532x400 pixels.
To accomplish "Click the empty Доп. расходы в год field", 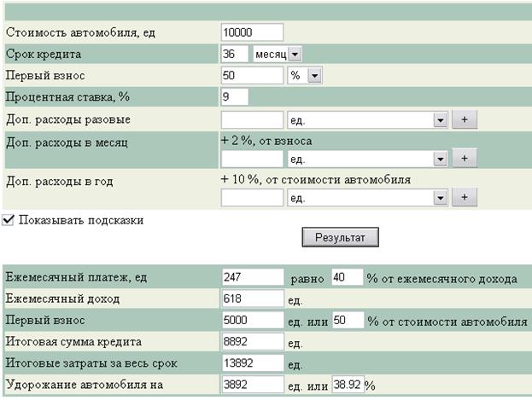I will pyautogui.click(x=251, y=198).
